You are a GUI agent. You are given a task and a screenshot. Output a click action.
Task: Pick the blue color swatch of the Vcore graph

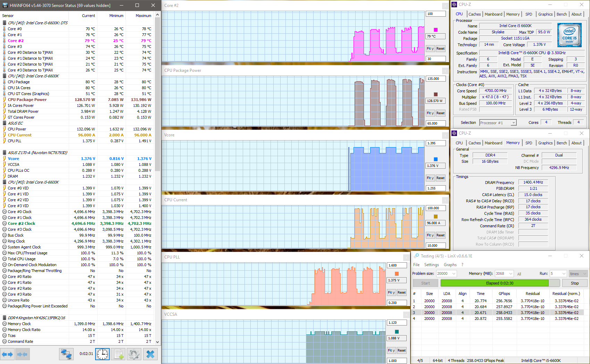(x=436, y=159)
